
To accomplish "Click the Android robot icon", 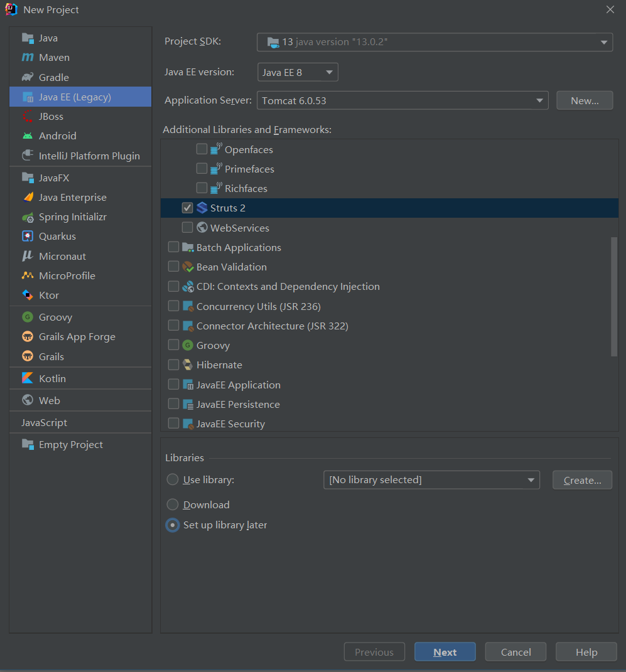I will point(28,136).
